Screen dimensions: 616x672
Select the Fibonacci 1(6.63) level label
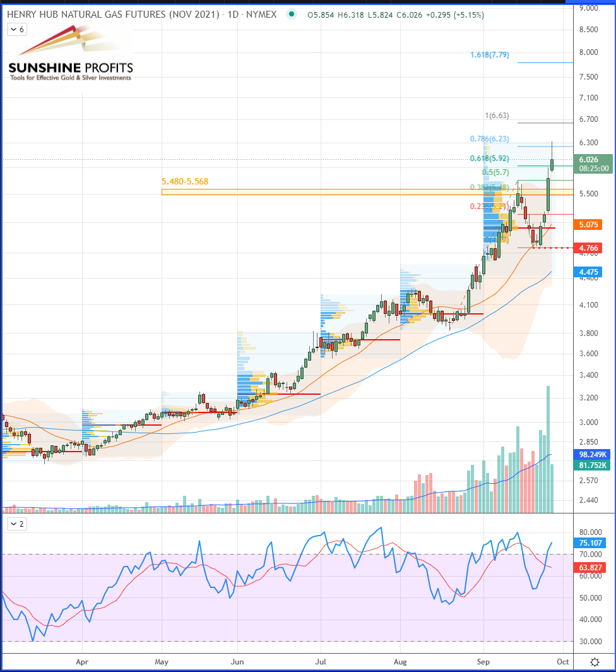497,116
